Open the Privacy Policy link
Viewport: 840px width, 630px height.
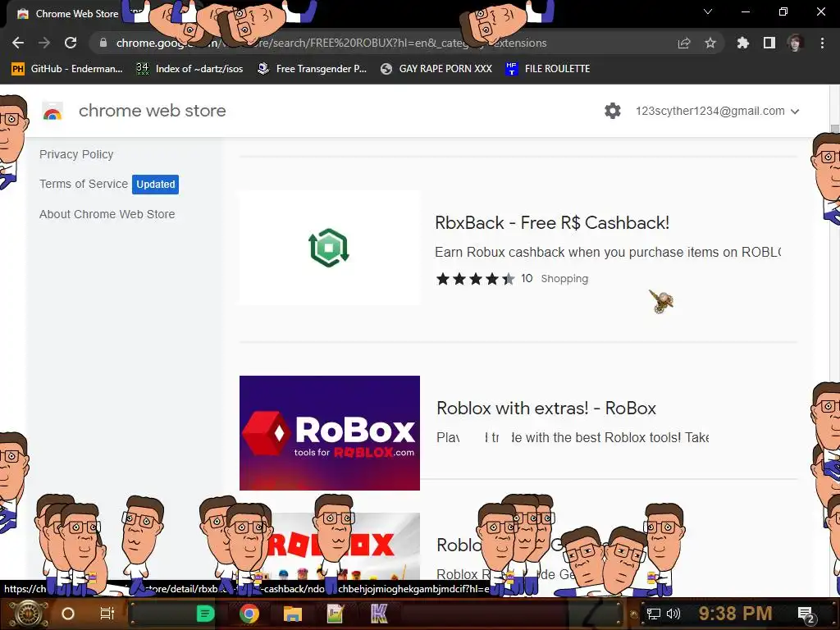click(76, 154)
